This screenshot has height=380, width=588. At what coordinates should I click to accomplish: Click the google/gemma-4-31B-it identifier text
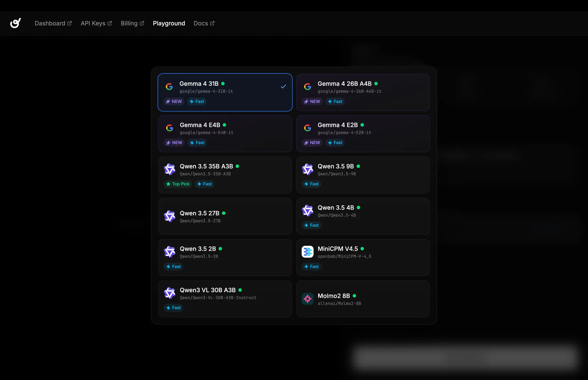click(x=206, y=91)
